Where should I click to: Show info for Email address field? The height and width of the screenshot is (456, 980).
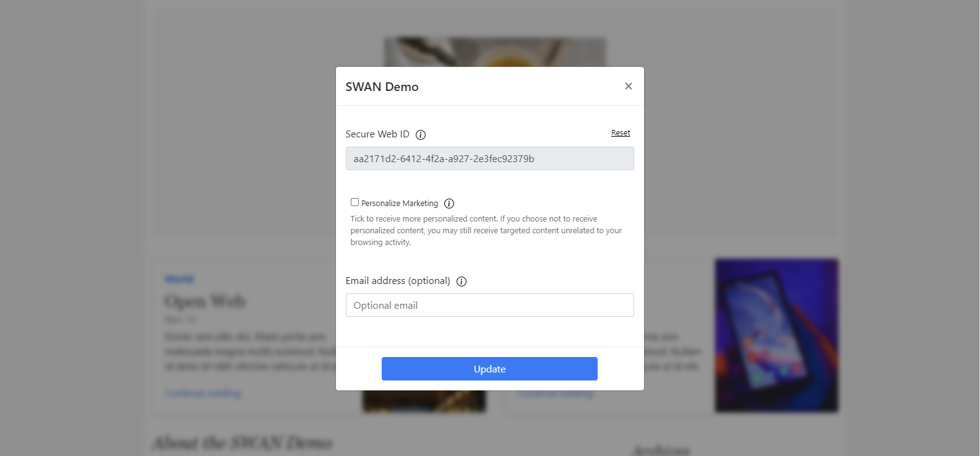[x=462, y=282]
